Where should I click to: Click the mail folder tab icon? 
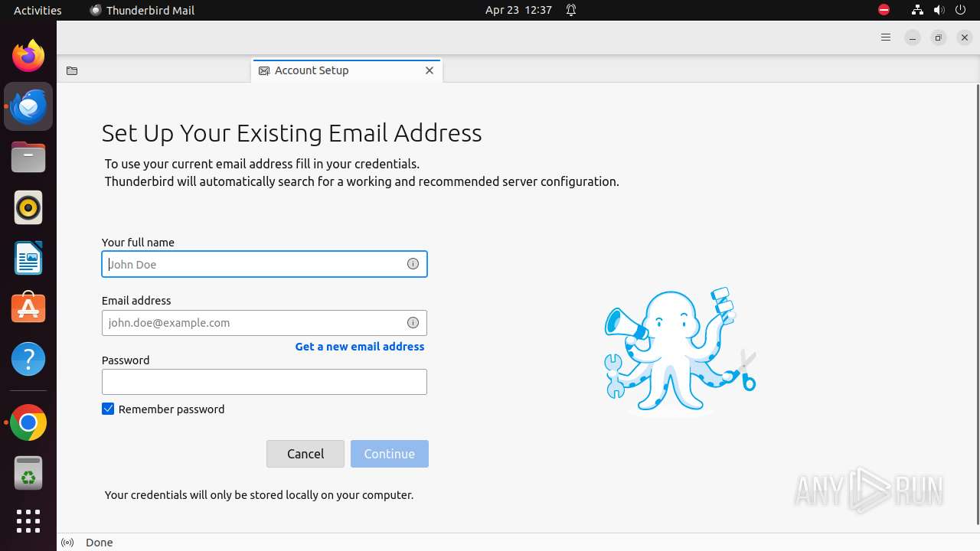coord(72,70)
